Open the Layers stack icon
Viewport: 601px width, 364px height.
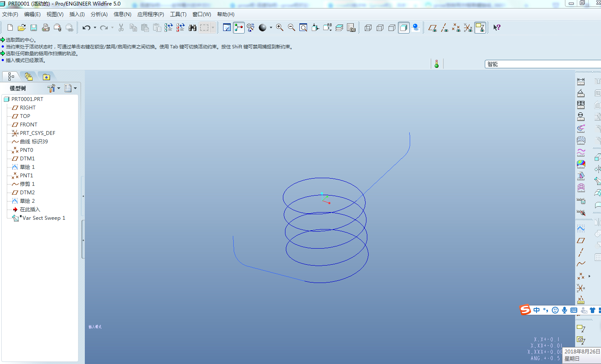[339, 28]
